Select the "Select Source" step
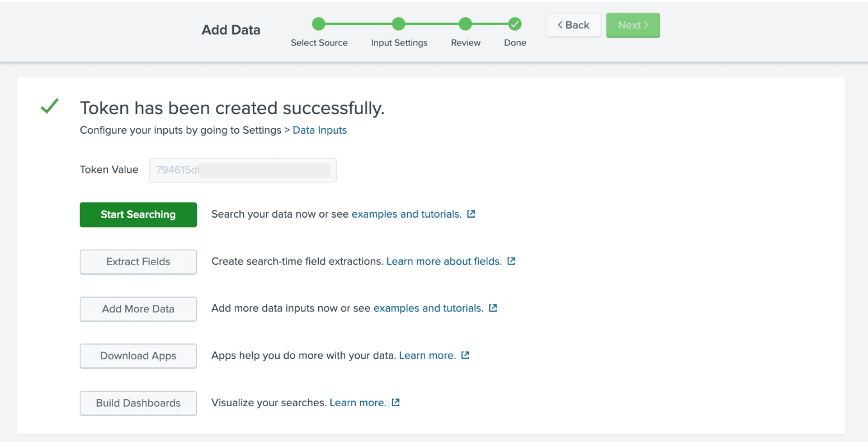 pos(319,24)
